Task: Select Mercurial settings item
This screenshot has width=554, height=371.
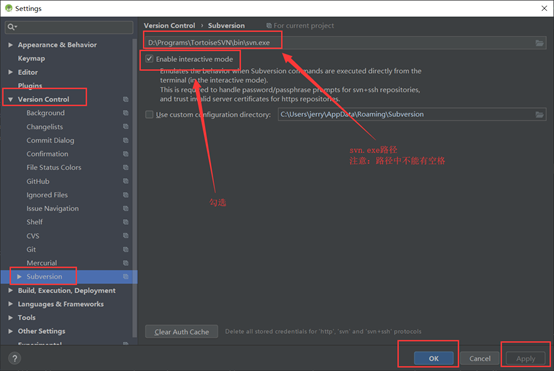Action: tap(42, 263)
